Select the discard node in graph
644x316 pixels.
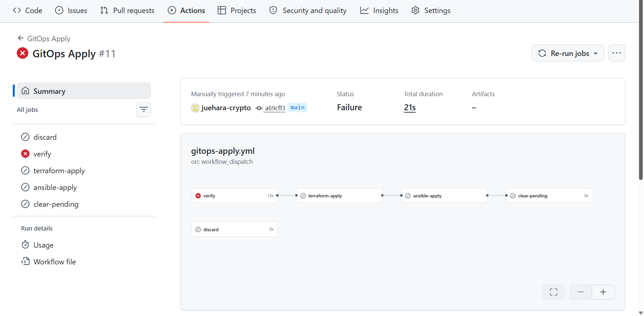pos(234,229)
